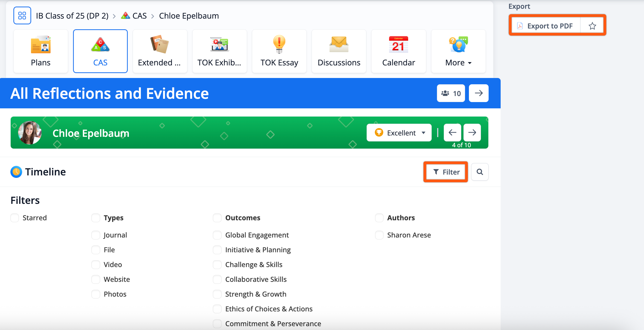This screenshot has height=330, width=644.
Task: Click the arrow next to members count
Action: point(478,93)
